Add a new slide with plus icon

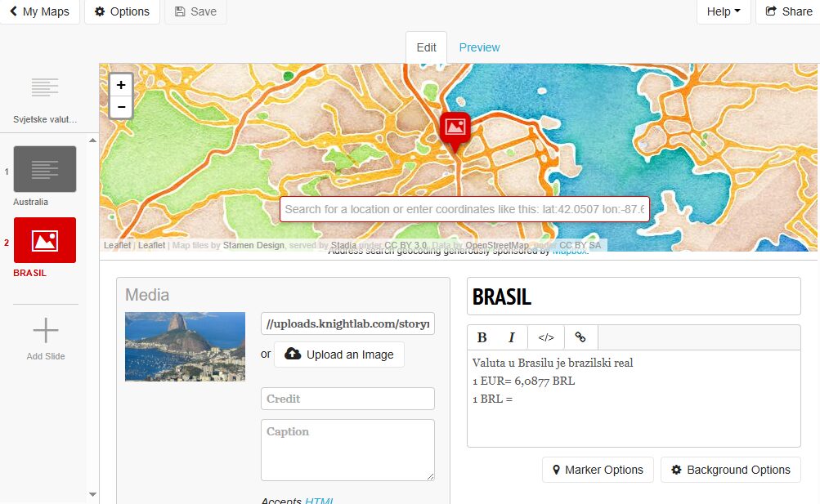coord(46,338)
